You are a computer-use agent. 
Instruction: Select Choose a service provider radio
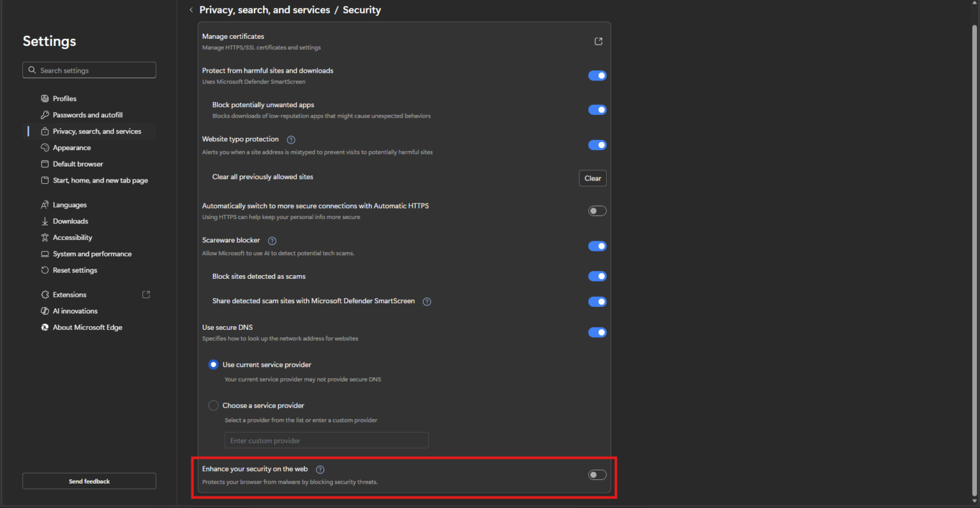pos(213,405)
